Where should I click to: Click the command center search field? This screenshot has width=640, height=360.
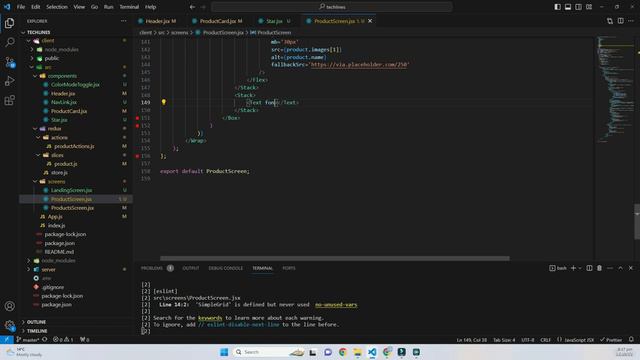[332, 7]
